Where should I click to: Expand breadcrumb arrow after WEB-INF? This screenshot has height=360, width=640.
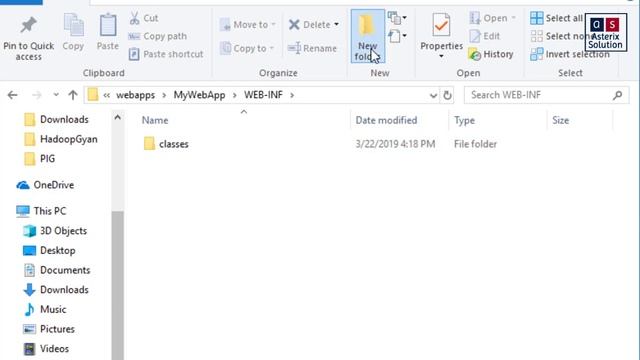(x=292, y=95)
